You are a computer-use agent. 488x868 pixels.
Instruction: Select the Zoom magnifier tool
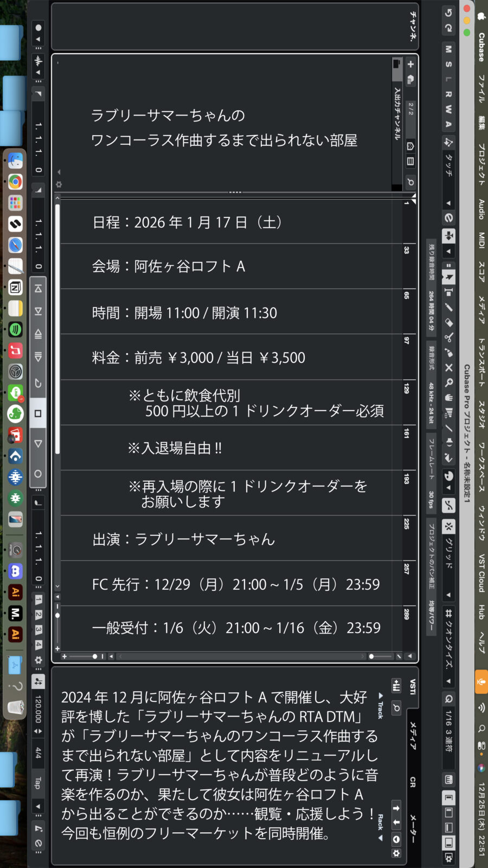click(448, 382)
